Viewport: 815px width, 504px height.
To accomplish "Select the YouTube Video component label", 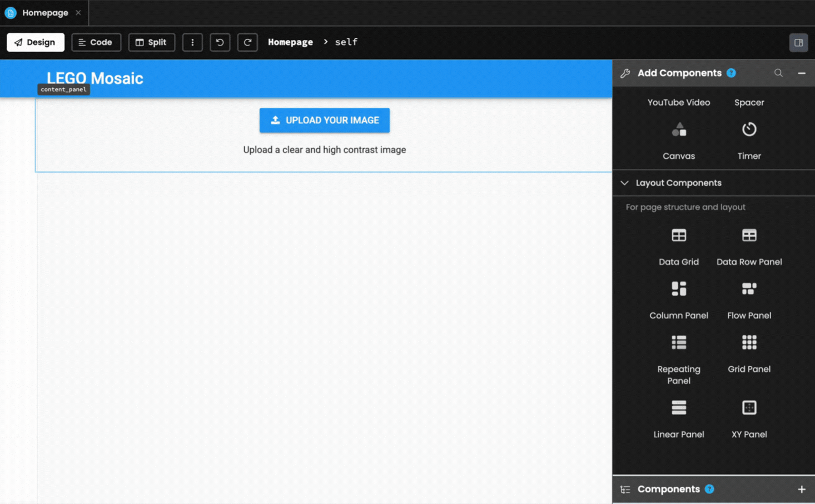I will tap(678, 102).
